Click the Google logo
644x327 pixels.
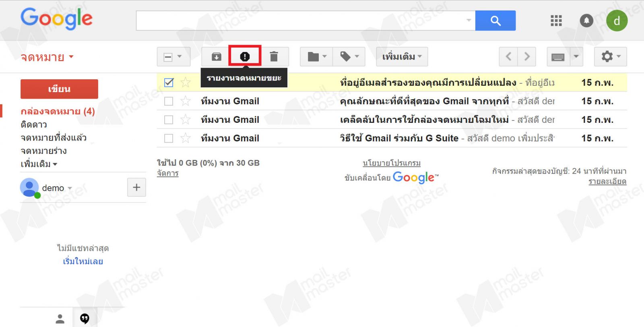(57, 19)
